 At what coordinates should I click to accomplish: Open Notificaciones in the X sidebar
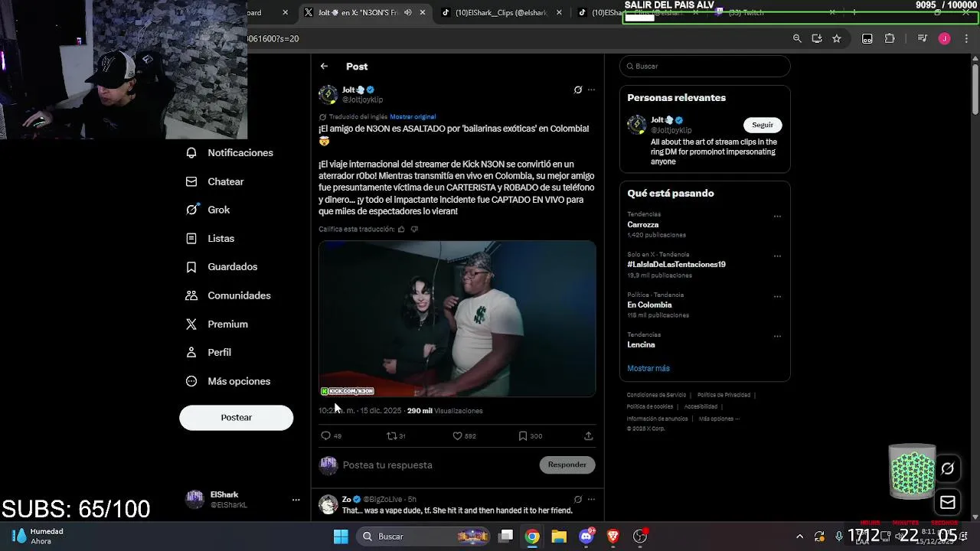coord(230,153)
